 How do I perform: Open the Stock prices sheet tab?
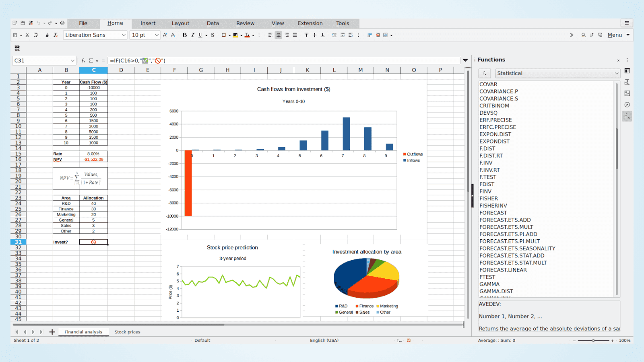pyautogui.click(x=127, y=332)
